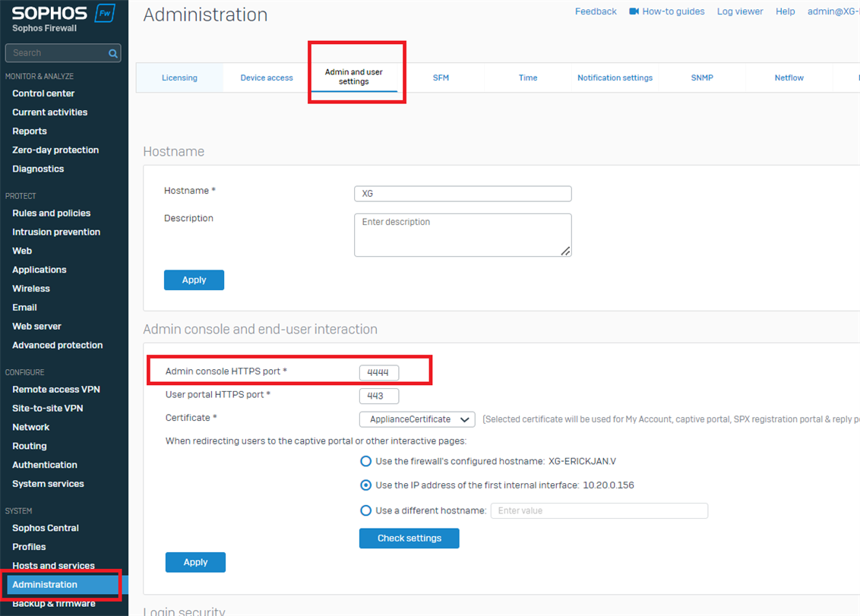Focus the Hostname text field
Viewport: 860px width, 616px height.
pyautogui.click(x=463, y=194)
